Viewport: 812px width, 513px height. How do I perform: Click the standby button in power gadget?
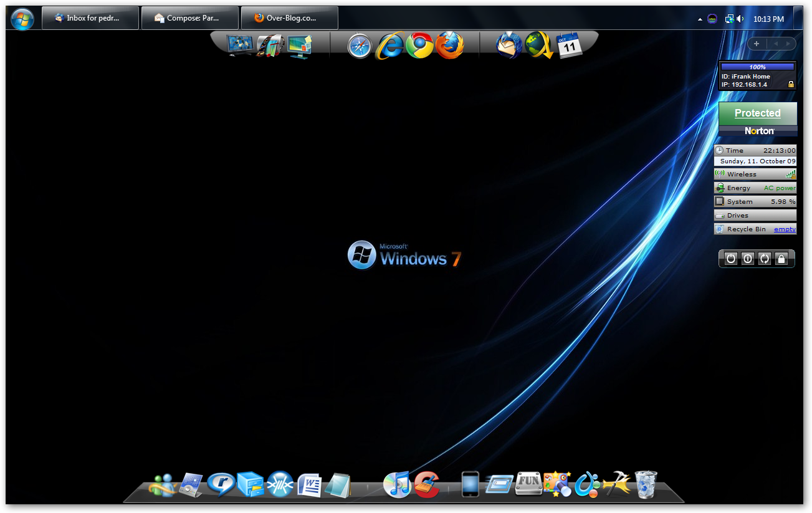(748, 259)
